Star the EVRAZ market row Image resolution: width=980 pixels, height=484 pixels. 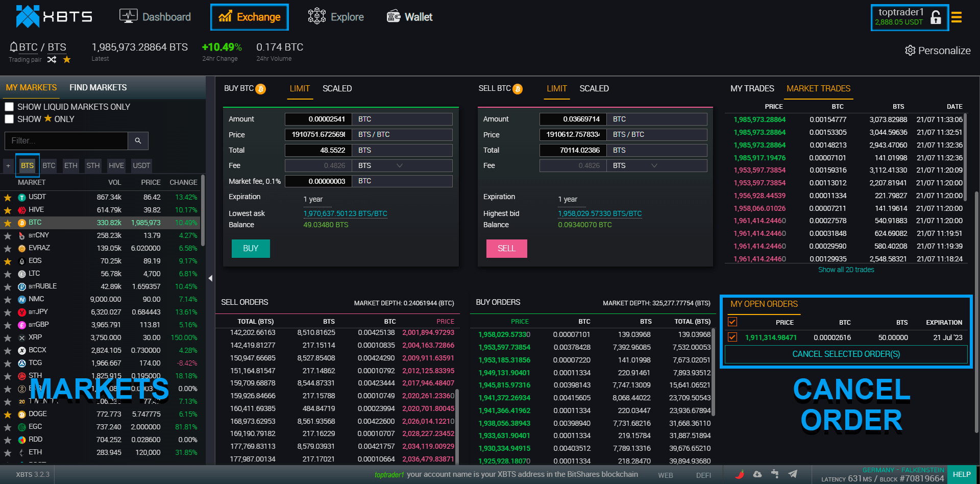8,249
